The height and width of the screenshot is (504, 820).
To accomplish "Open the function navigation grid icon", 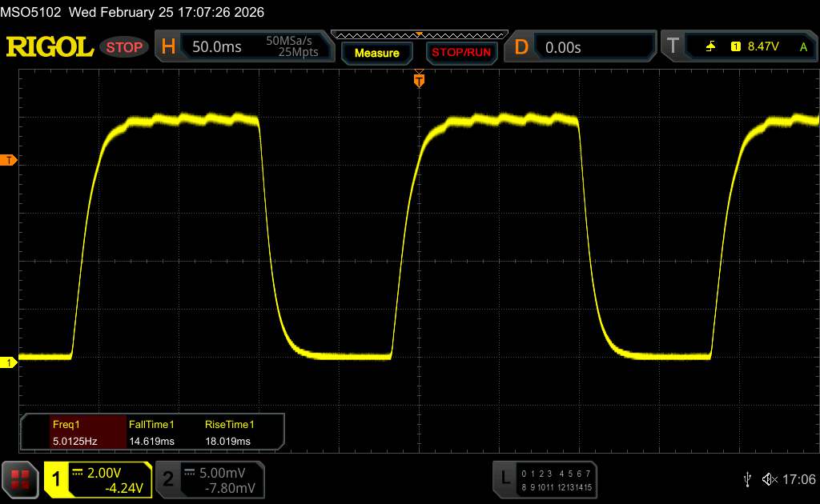I will [x=21, y=478].
